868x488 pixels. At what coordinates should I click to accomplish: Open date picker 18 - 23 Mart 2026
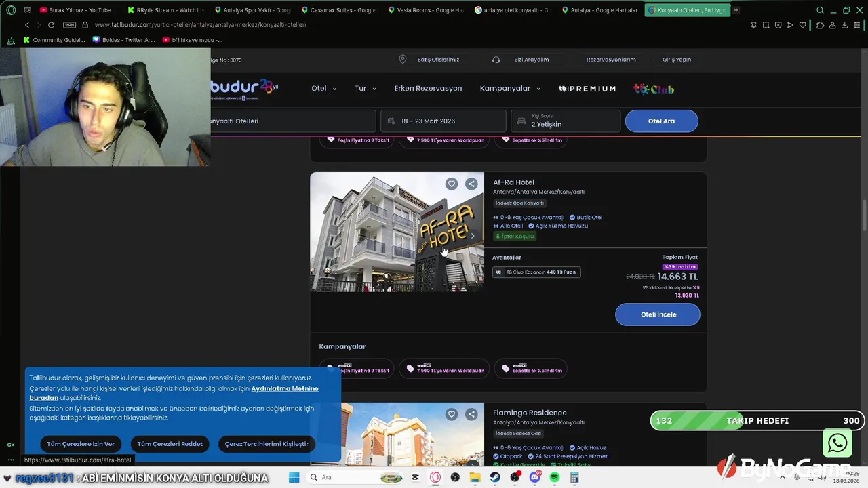tap(443, 121)
